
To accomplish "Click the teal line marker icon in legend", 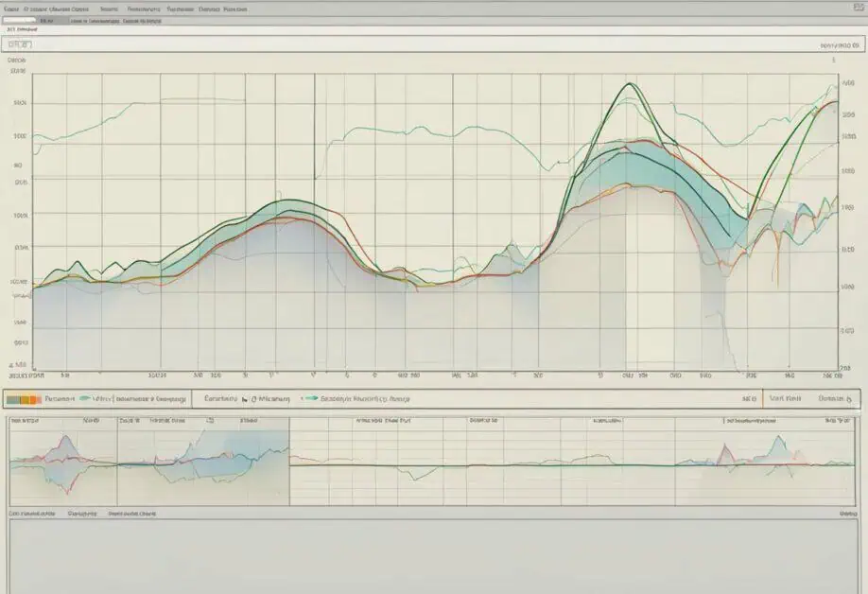I will 85,398.
